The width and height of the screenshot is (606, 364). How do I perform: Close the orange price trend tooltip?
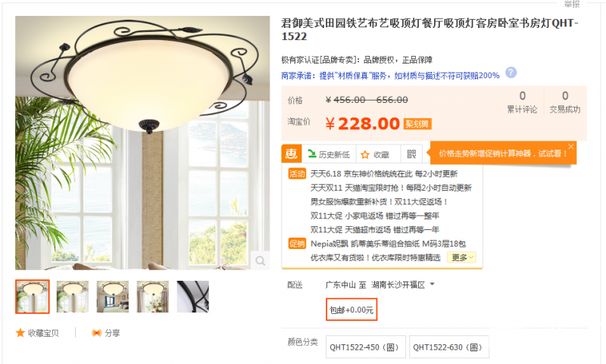(x=571, y=146)
